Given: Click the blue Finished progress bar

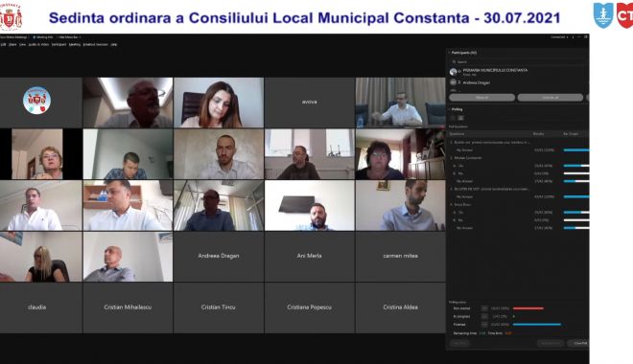Looking at the screenshot, I should pyautogui.click(x=537, y=325).
